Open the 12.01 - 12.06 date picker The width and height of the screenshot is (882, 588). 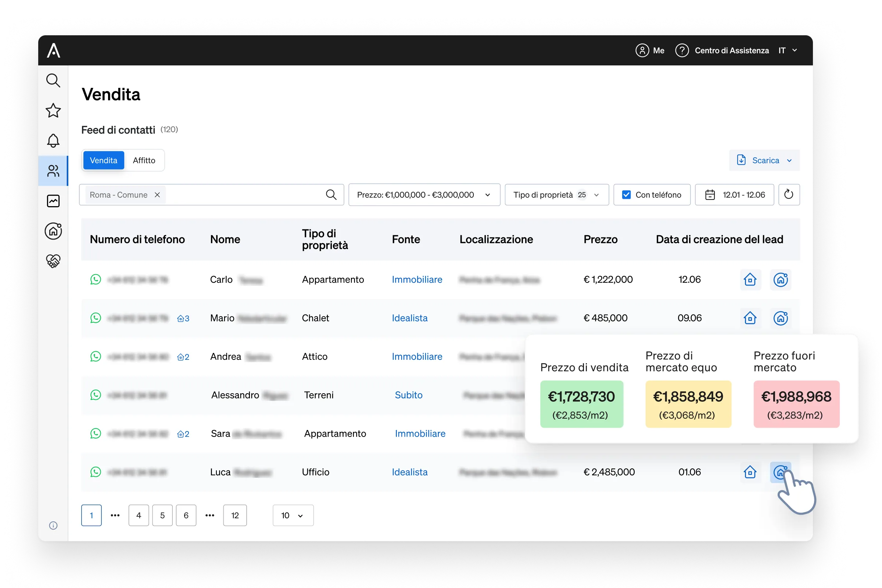pos(734,195)
